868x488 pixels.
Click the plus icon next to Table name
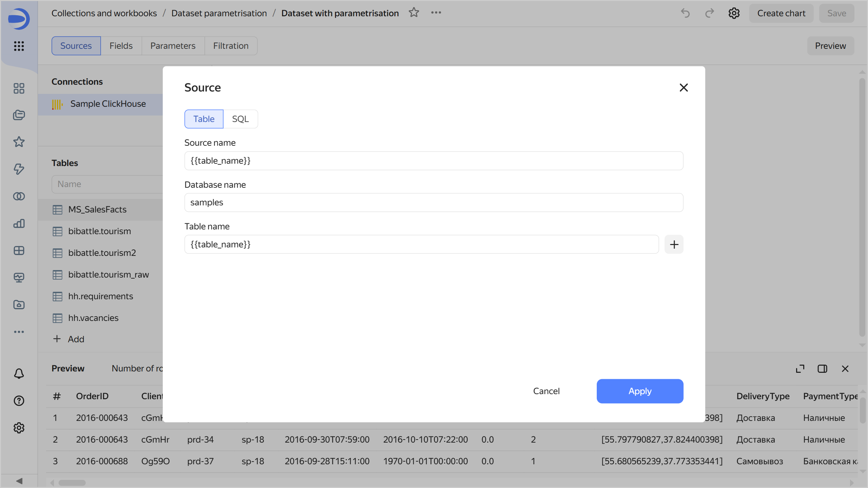pos(674,244)
